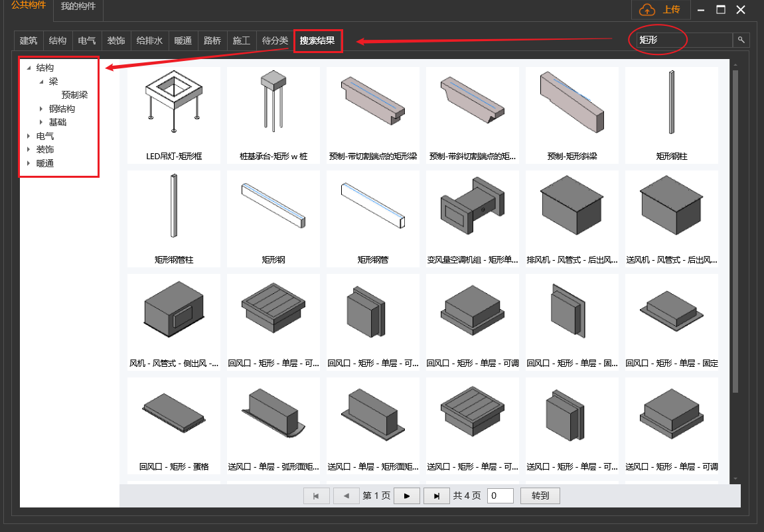
Task: Open the 给排水 category tab
Action: pos(149,40)
